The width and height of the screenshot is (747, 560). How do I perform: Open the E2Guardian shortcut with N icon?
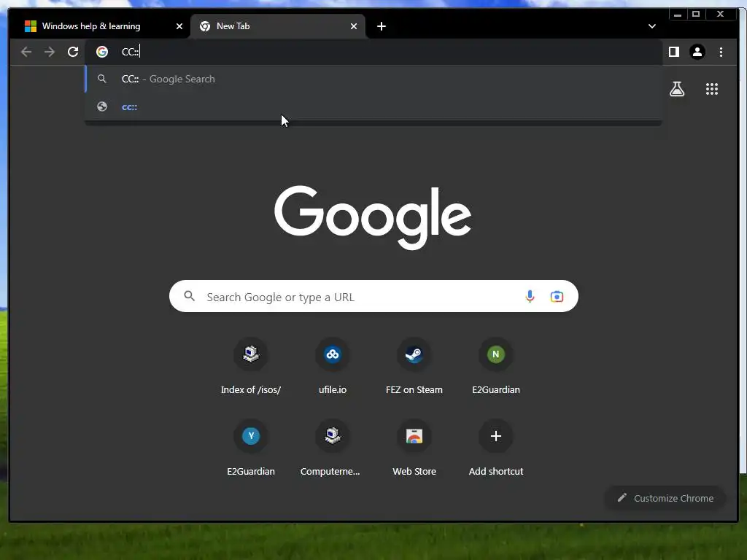pos(496,367)
